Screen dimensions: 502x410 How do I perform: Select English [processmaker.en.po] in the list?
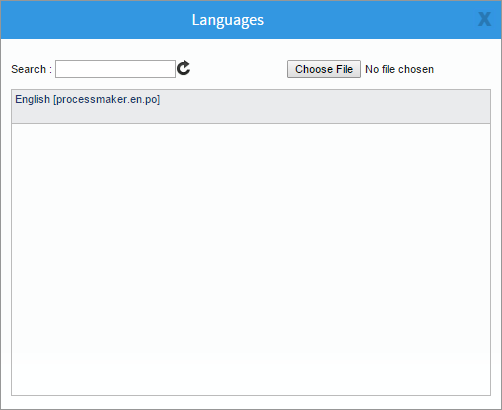click(x=251, y=106)
